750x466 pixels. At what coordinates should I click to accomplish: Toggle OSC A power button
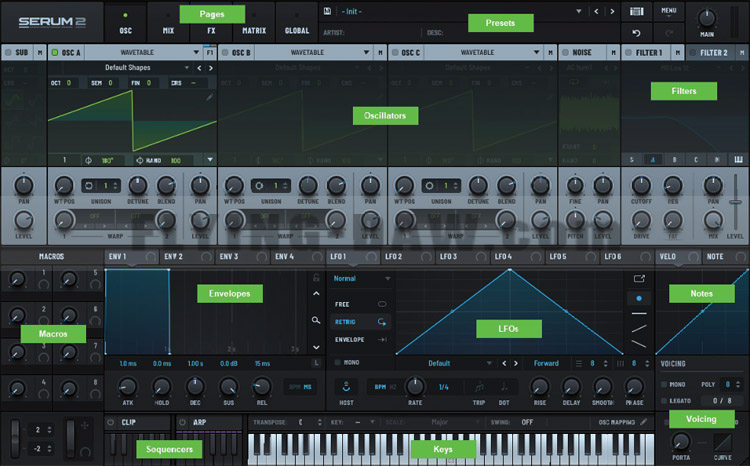tap(55, 53)
